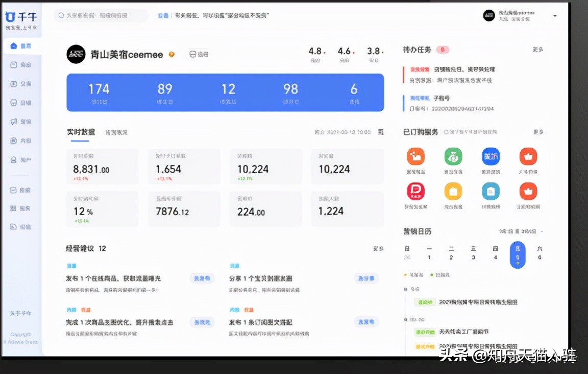Image resolution: width=588 pixels, height=374 pixels.
Task: Open the blue 美折 service app icon
Action: pyautogui.click(x=491, y=156)
